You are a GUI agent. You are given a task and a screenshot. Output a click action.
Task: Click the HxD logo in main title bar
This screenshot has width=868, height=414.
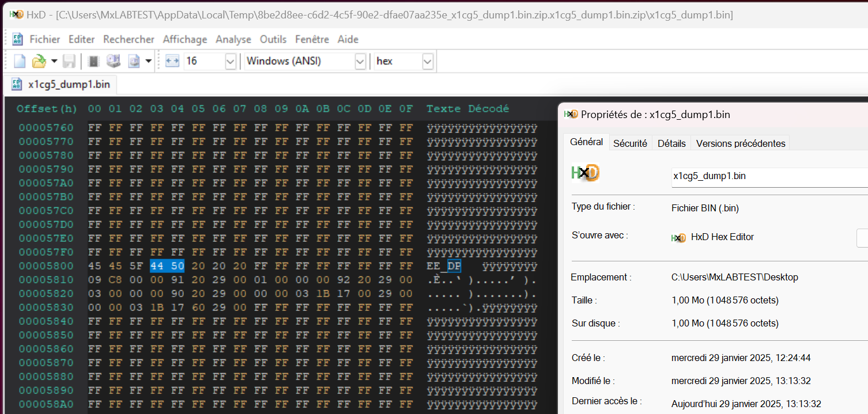(x=16, y=14)
